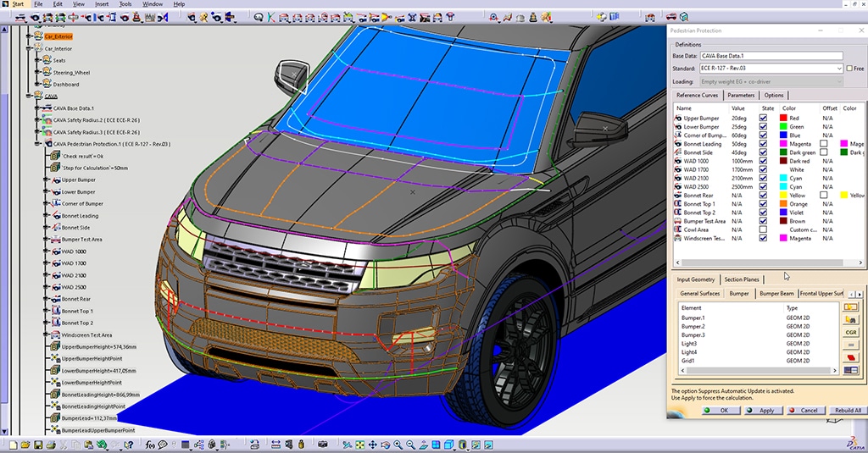Switch to the Parameters tab

[x=741, y=95]
